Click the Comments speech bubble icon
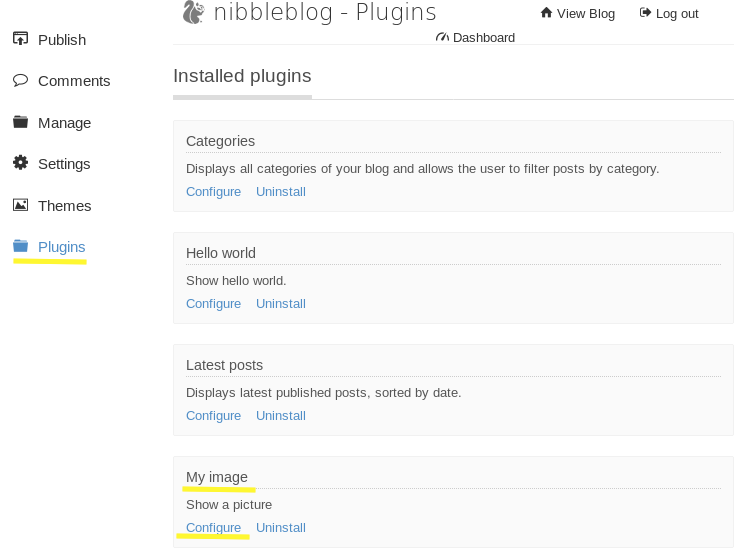Image resolution: width=754 pixels, height=548 pixels. click(x=20, y=80)
